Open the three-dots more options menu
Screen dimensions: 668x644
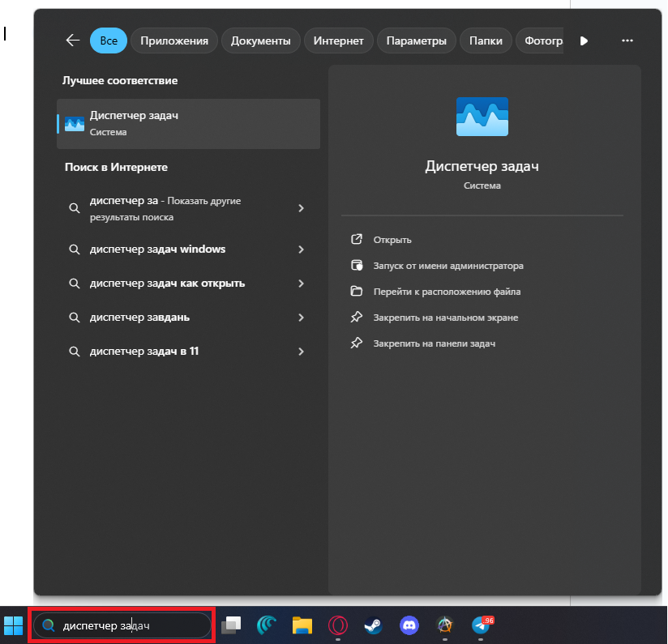[627, 41]
